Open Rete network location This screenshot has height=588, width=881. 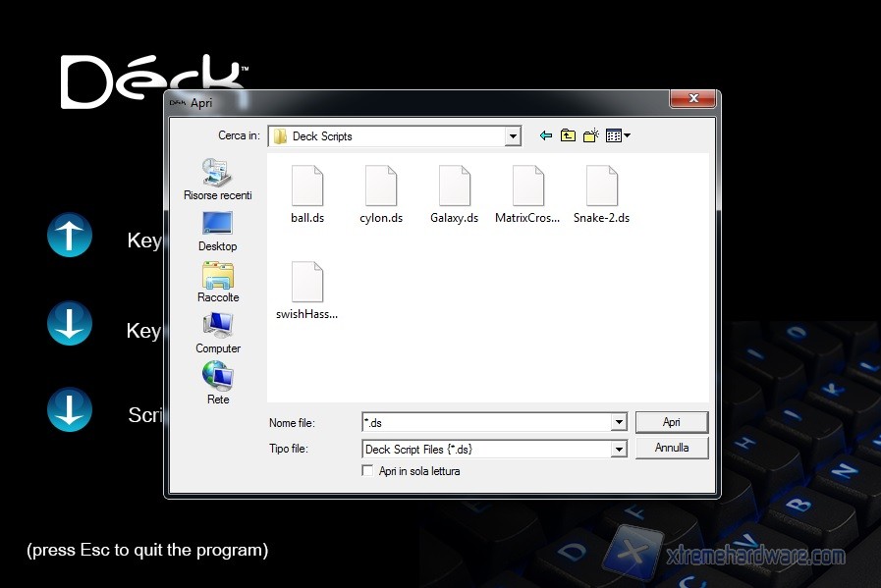pyautogui.click(x=218, y=383)
